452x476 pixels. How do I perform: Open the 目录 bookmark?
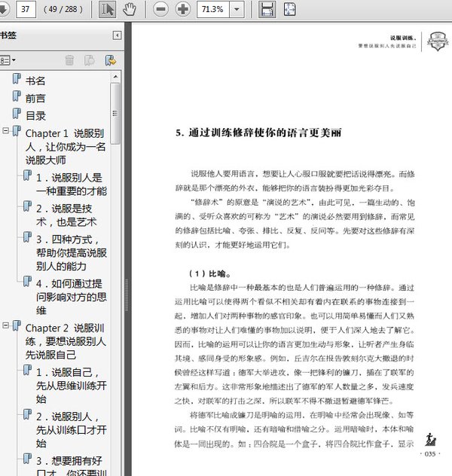click(35, 116)
